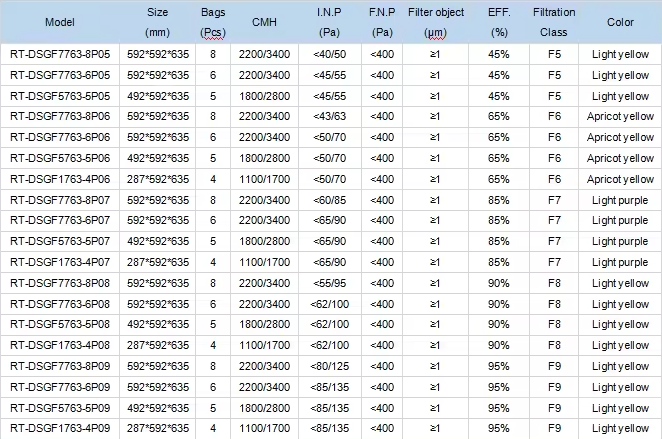Click I.N.P value <60/85
The width and height of the screenshot is (662, 439).
point(329,200)
